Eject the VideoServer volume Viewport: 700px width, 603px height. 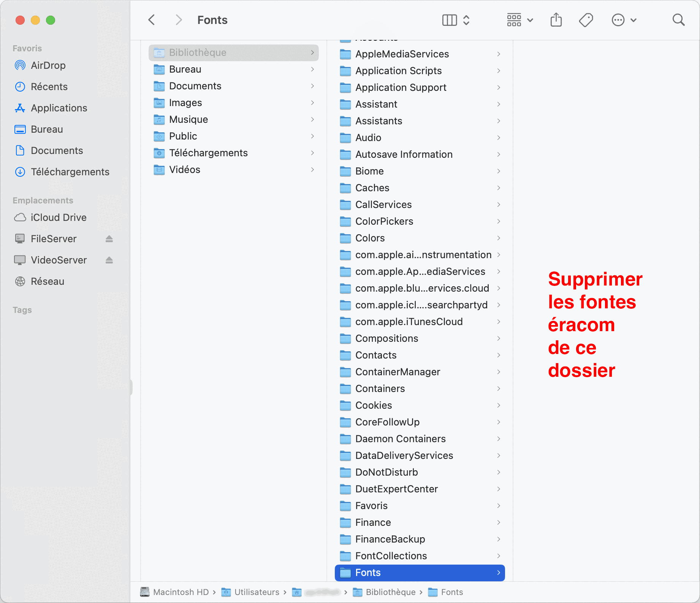pyautogui.click(x=109, y=260)
